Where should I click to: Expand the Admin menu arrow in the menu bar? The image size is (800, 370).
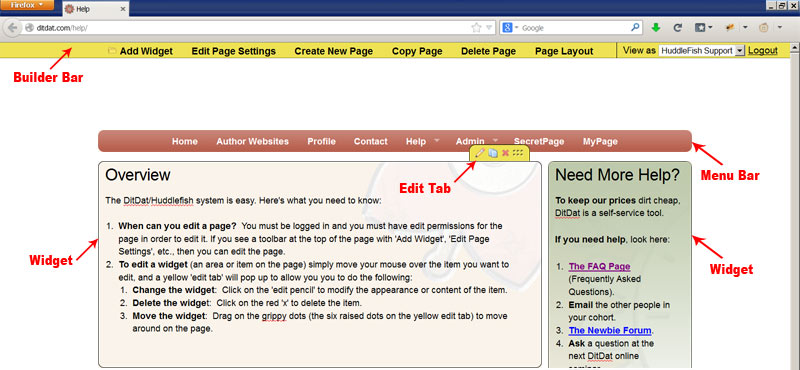click(495, 139)
